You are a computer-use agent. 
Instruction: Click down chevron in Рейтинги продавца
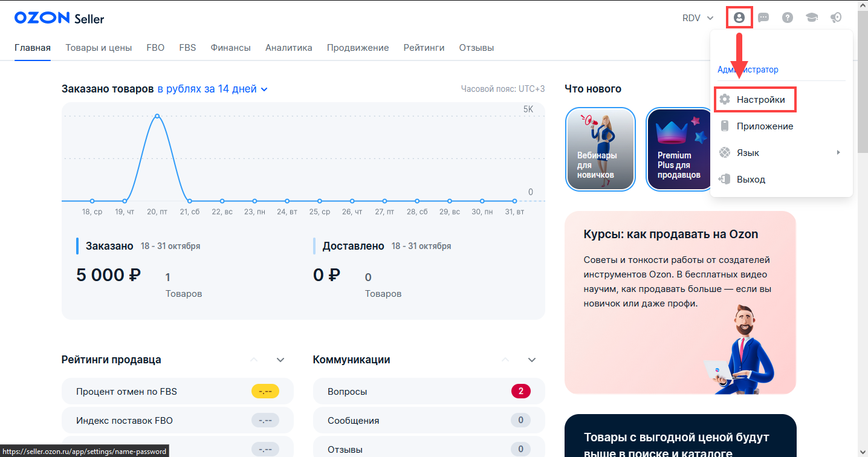coord(280,360)
